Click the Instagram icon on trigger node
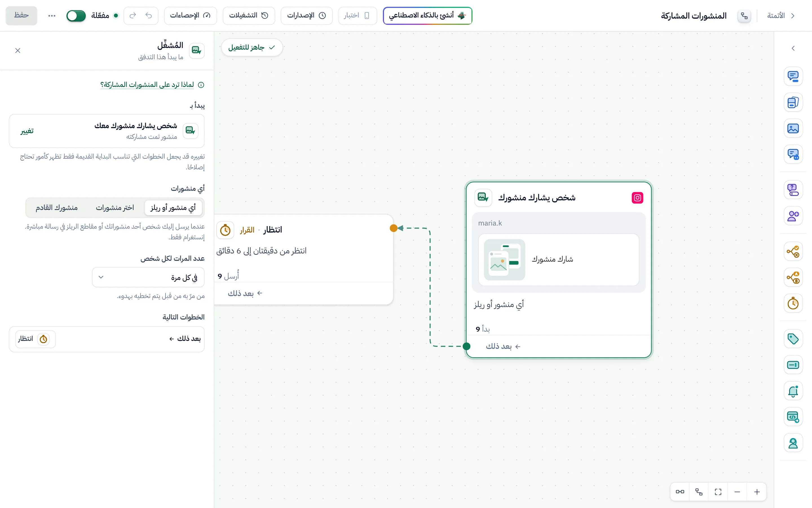812x508 pixels. [637, 198]
